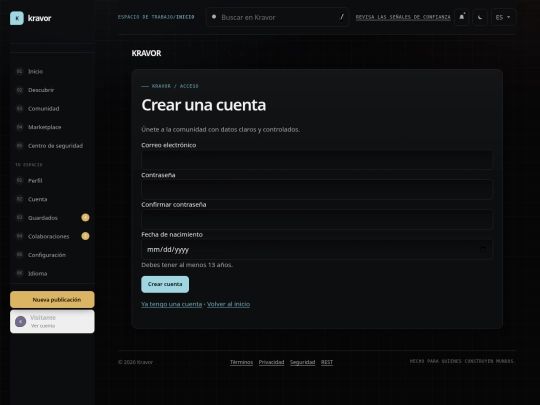The image size is (540, 405).
Task: Follow the 'Ya tengo una cuenta' link
Action: point(172,304)
